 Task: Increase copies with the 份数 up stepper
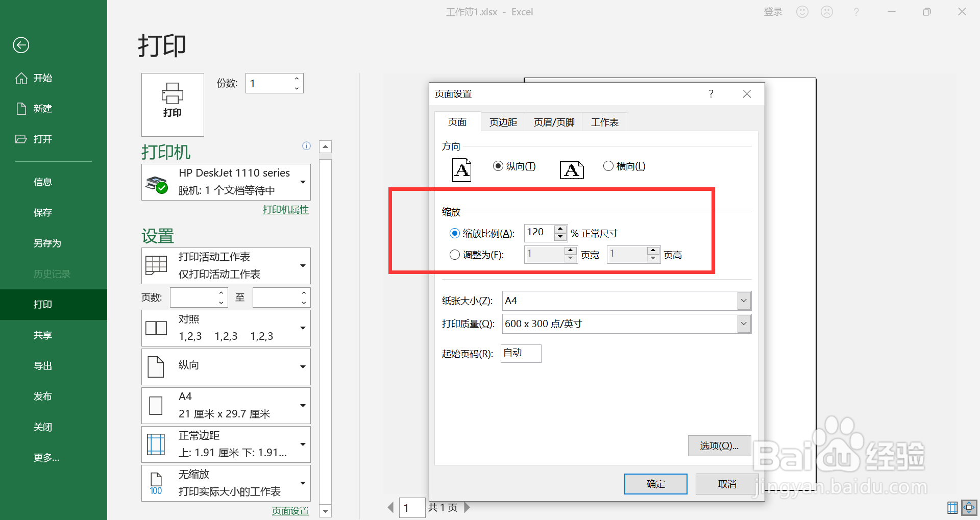(x=296, y=79)
